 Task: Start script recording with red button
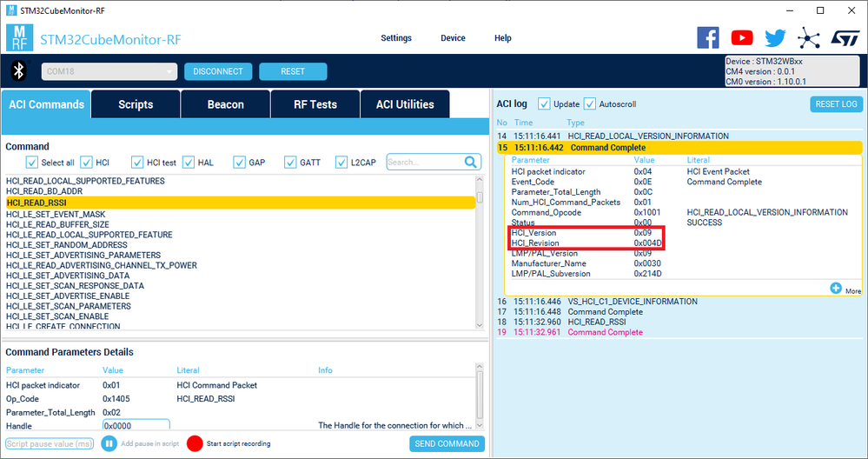point(195,443)
